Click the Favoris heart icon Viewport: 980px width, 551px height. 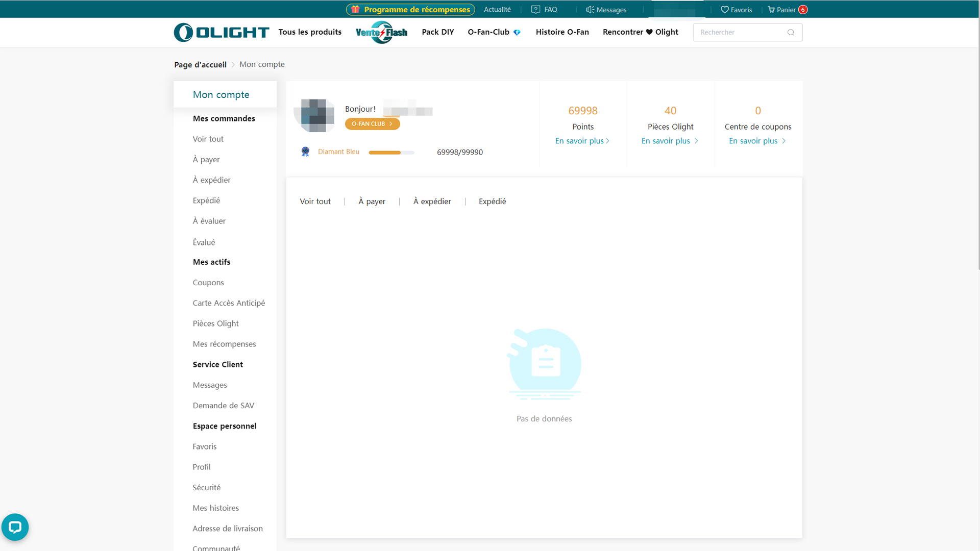click(x=724, y=10)
